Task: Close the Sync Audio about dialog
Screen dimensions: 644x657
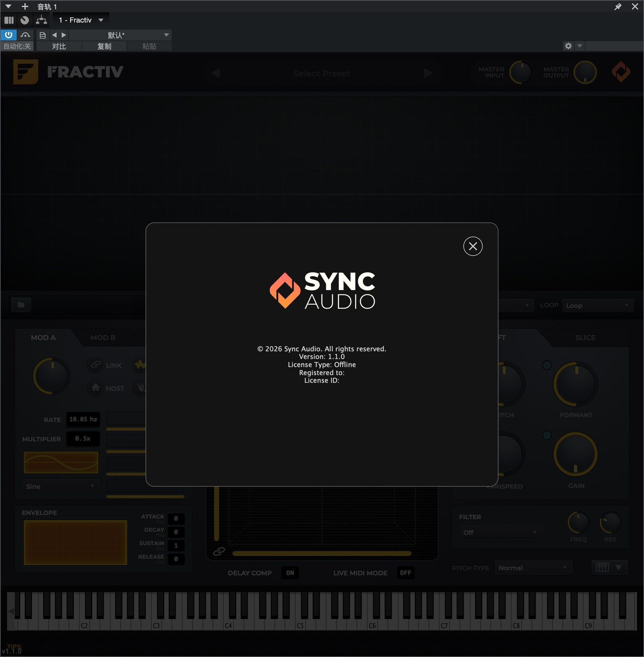Action: coord(473,246)
